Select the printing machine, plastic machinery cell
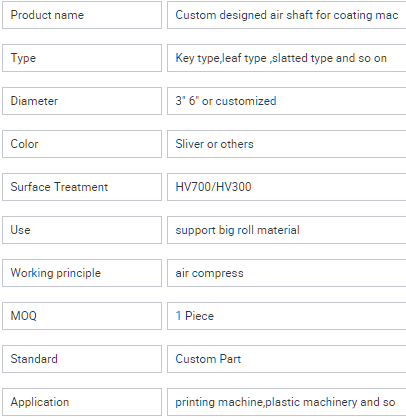The height and width of the screenshot is (417, 406). coord(286,402)
